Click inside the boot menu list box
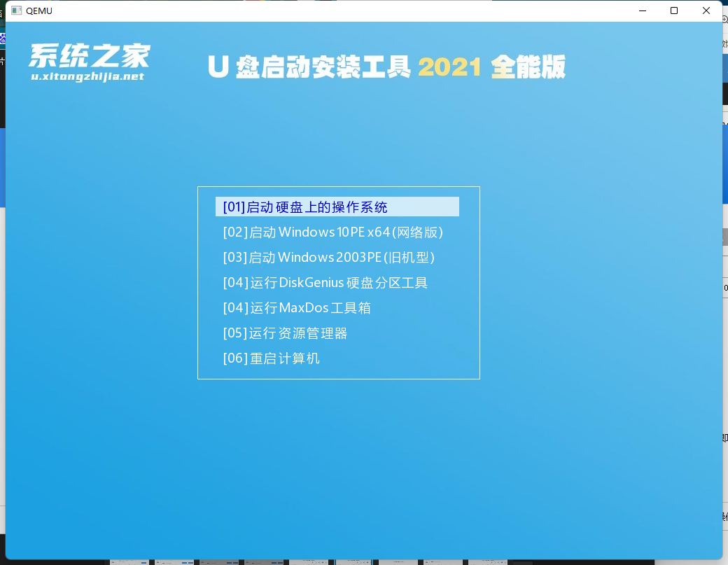The height and width of the screenshot is (565, 728). [339, 283]
